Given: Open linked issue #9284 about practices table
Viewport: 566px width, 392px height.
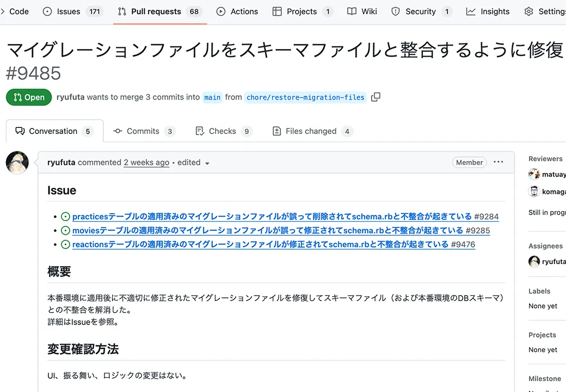Looking at the screenshot, I should (286, 217).
